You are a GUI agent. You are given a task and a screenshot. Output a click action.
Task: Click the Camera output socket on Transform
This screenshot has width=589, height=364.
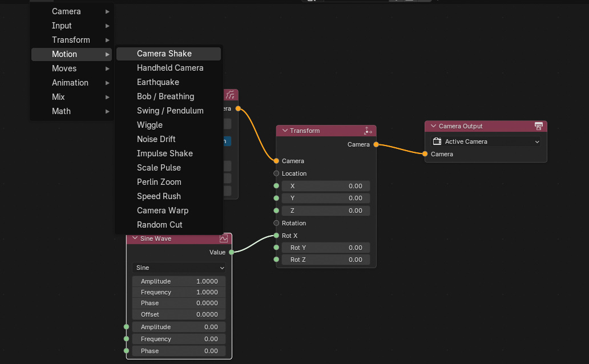point(376,144)
